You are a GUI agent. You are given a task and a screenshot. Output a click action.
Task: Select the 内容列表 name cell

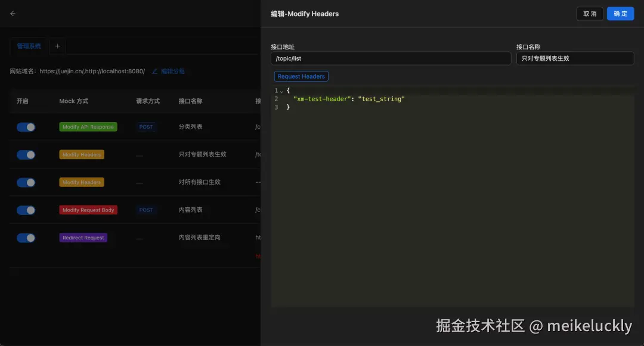click(191, 210)
